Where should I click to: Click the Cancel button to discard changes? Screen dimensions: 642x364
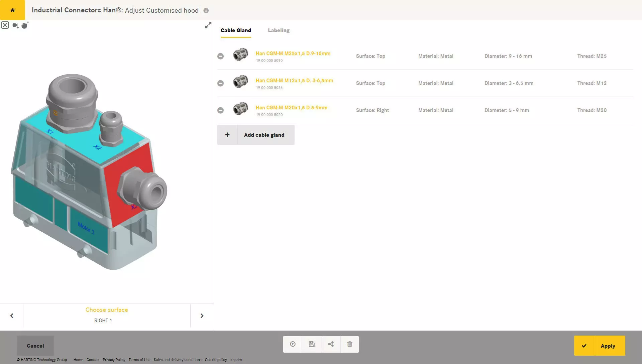[x=35, y=346]
